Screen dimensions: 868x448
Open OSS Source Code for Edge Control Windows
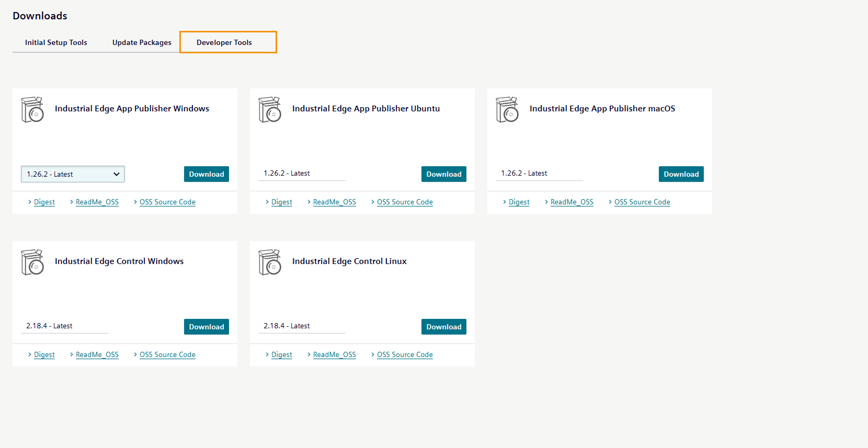(167, 354)
